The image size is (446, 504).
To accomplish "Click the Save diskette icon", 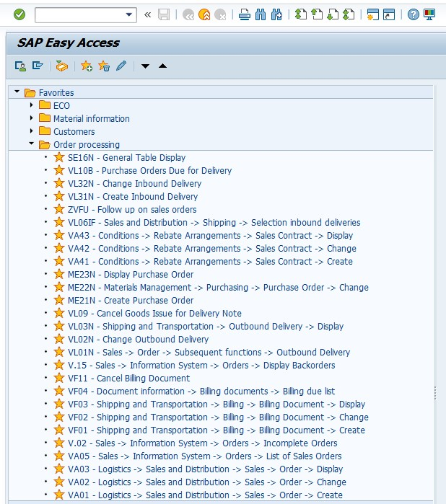I will point(164,15).
